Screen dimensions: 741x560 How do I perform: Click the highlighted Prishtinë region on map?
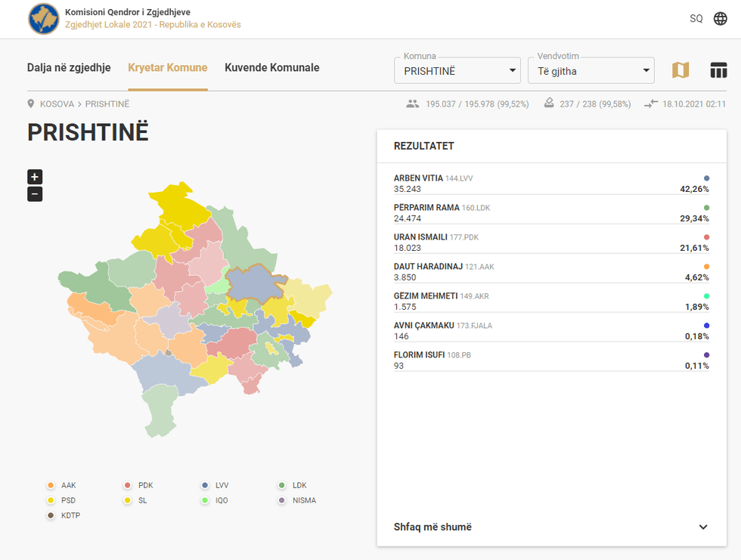[253, 285]
